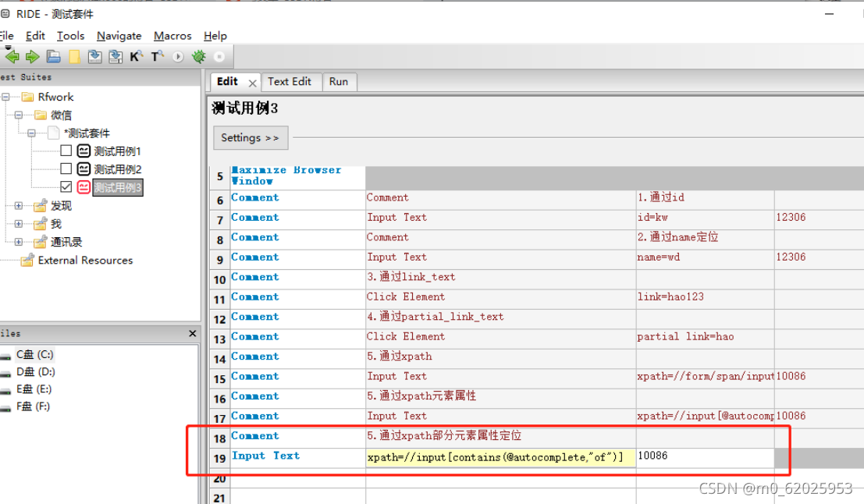
Task: Uncheck the 测试用例3 checkbox
Action: click(66, 187)
